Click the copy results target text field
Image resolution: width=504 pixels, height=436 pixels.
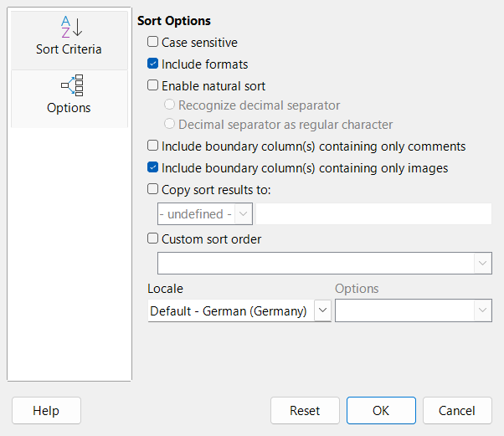[373, 214]
